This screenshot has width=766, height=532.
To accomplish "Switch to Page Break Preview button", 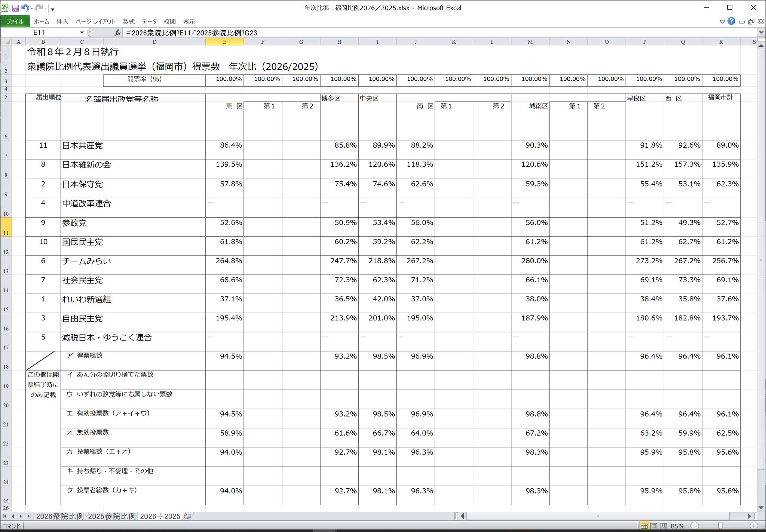I will pos(663,526).
